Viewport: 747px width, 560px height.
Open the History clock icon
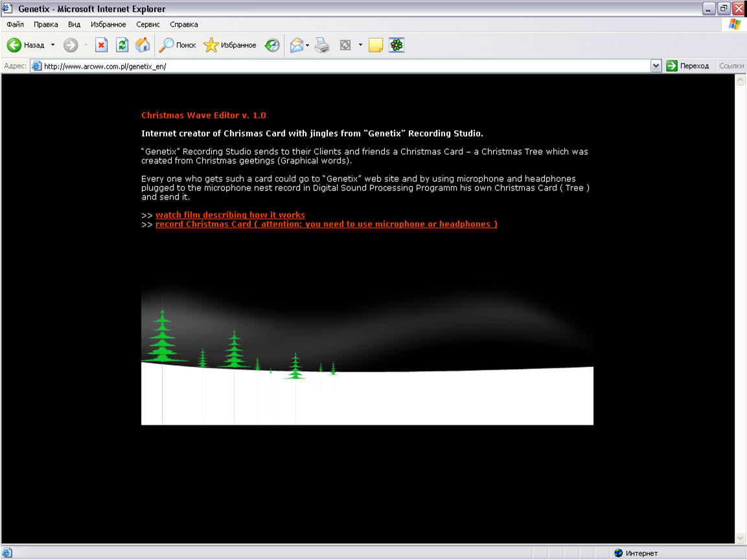[x=273, y=45]
